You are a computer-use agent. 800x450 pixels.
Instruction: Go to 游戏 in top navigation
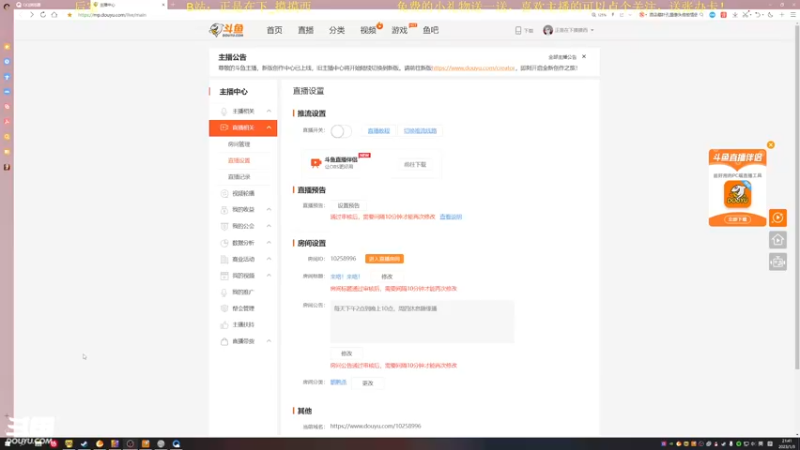point(399,30)
